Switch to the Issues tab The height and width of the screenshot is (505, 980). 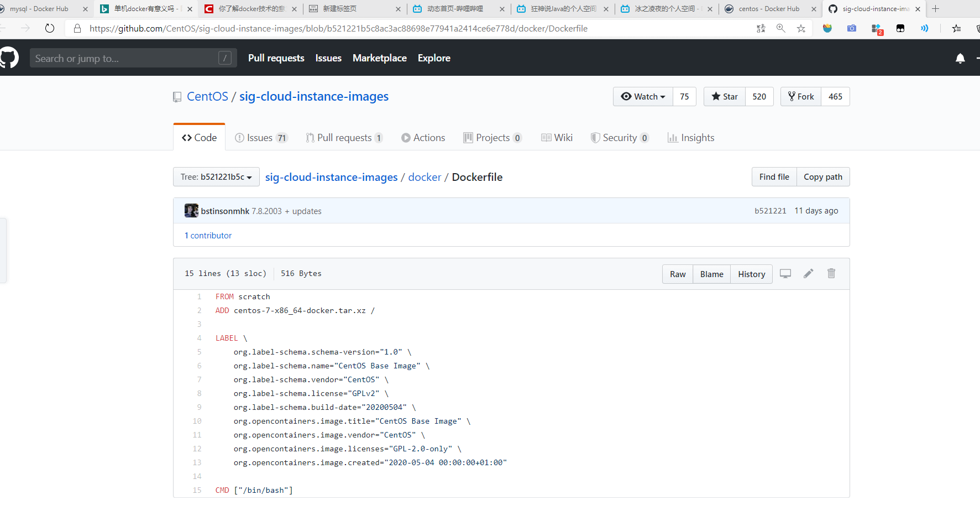261,138
